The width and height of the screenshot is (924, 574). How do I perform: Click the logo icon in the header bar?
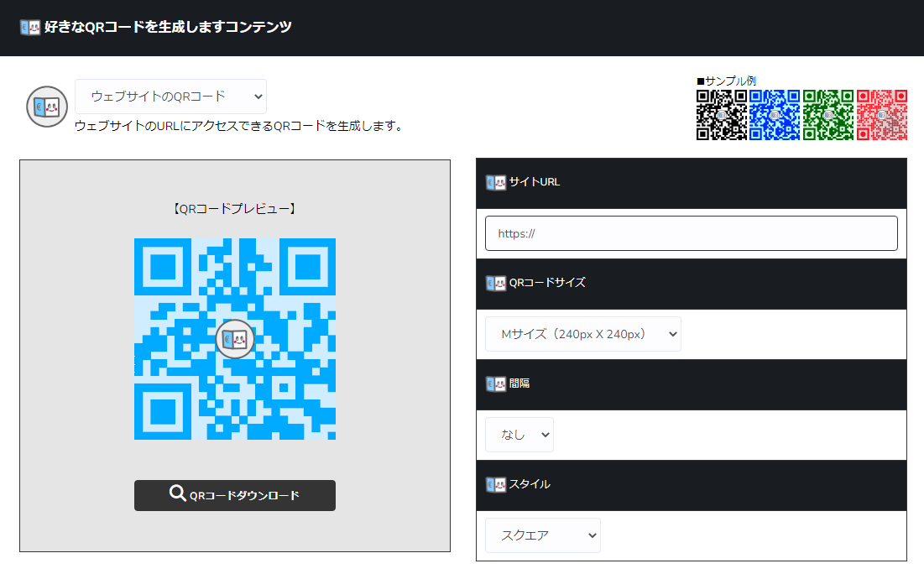pyautogui.click(x=29, y=28)
